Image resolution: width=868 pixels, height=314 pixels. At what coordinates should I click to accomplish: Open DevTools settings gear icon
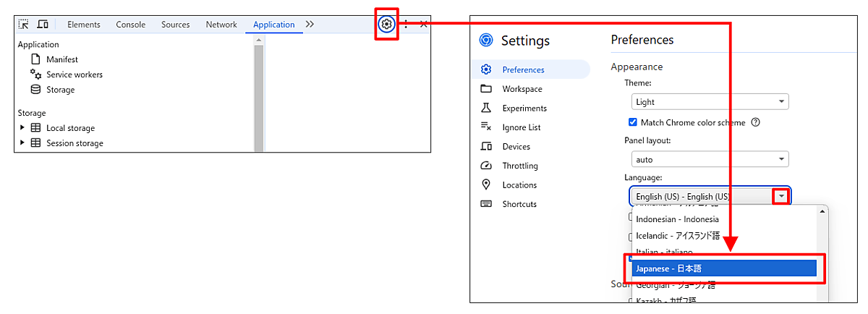coord(387,24)
